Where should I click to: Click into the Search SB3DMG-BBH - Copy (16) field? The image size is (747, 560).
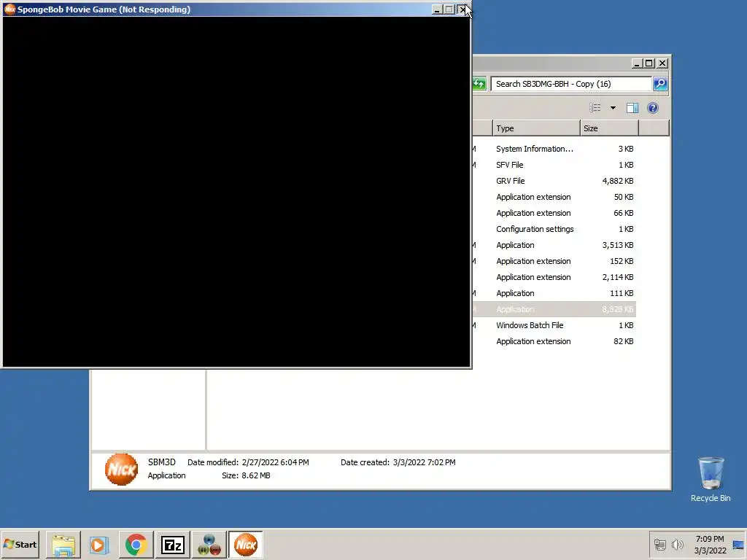571,84
